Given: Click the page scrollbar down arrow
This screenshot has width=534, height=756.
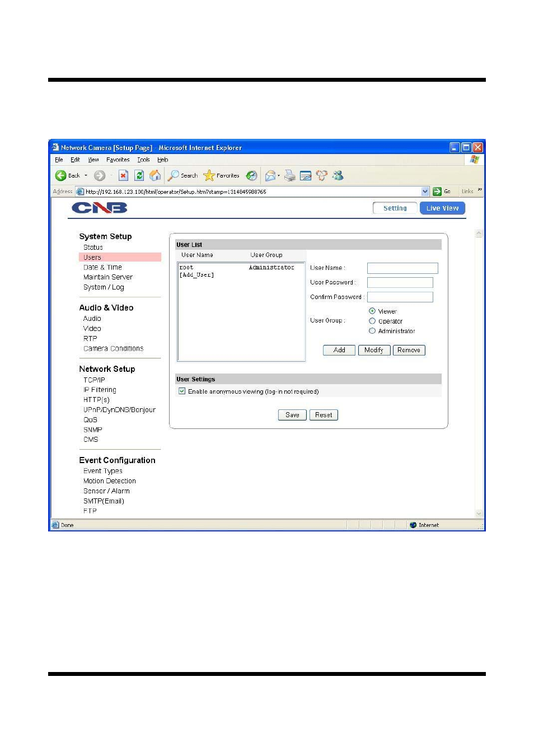Looking at the screenshot, I should click(479, 514).
